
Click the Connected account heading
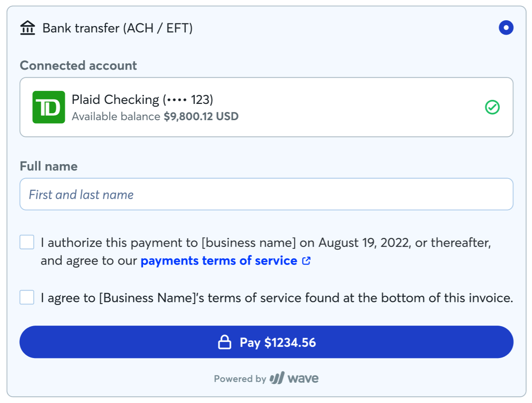tap(78, 66)
